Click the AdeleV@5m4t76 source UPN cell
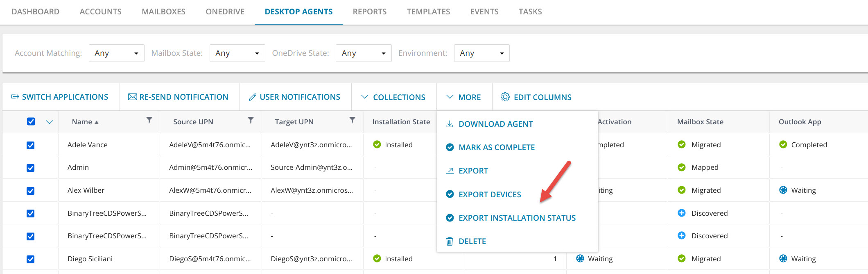This screenshot has height=274, width=868. pyautogui.click(x=210, y=145)
